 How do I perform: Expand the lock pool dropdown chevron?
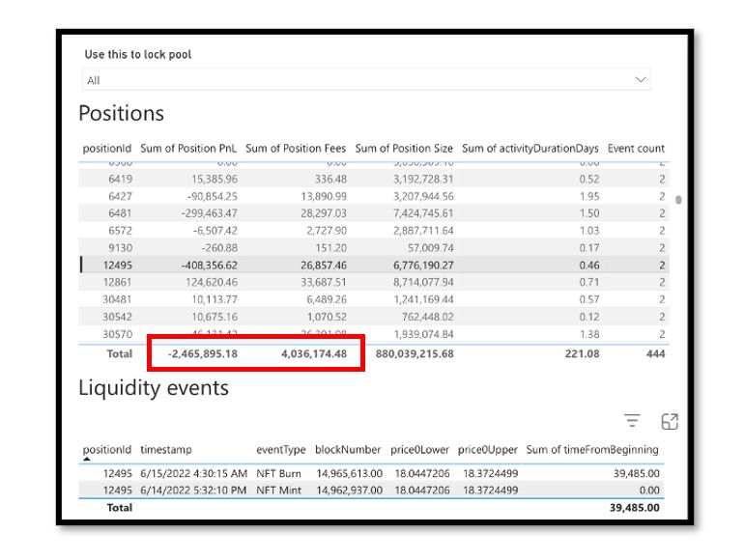coord(640,79)
